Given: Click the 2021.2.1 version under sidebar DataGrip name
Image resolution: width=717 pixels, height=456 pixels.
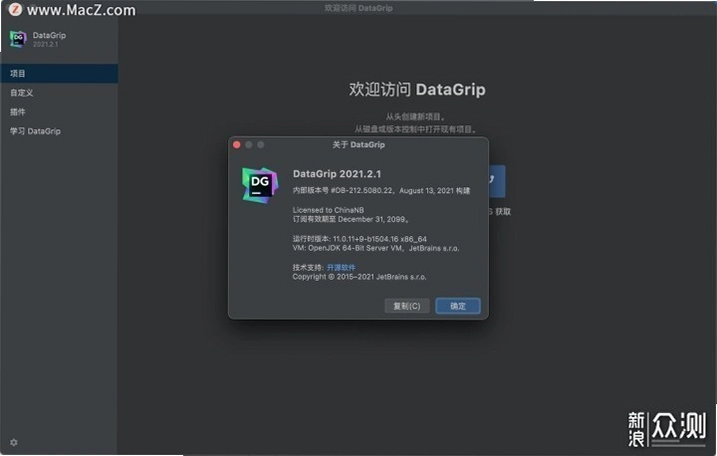Looking at the screenshot, I should tap(45, 44).
